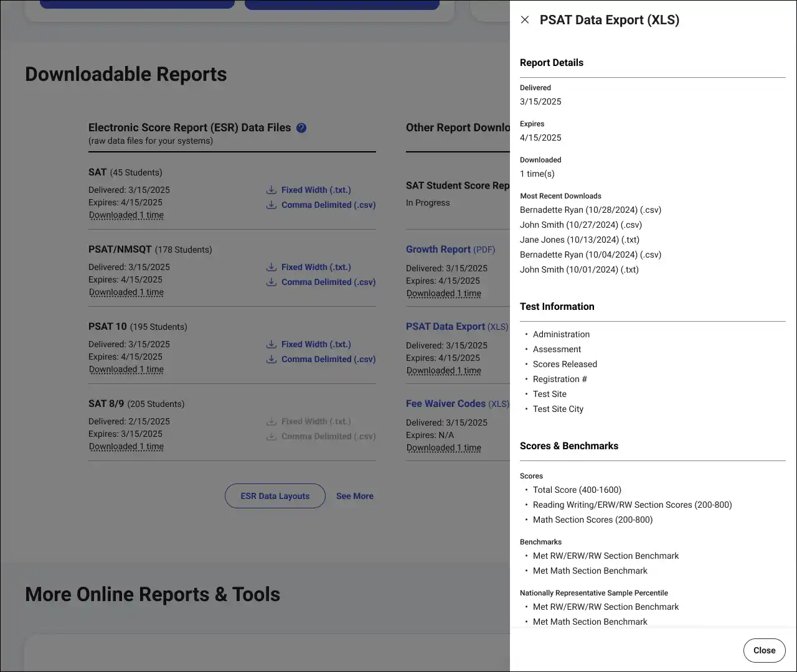
Task: Click download icon beside SAT Comma Delimited
Action: (x=271, y=205)
